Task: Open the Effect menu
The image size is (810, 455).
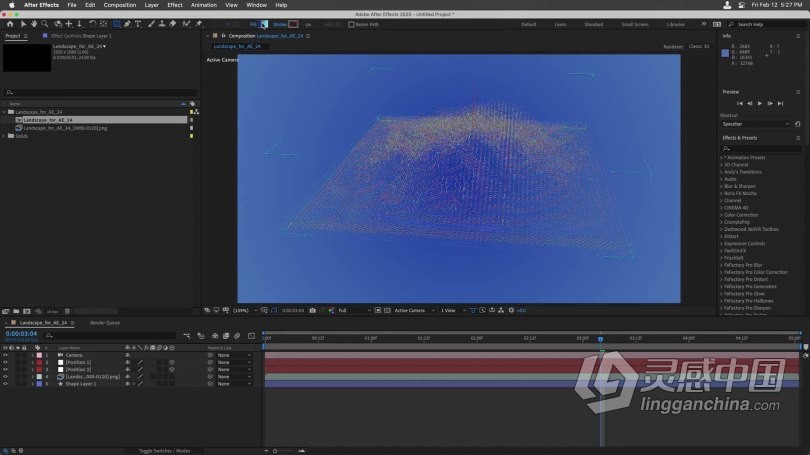Action: tap(175, 5)
